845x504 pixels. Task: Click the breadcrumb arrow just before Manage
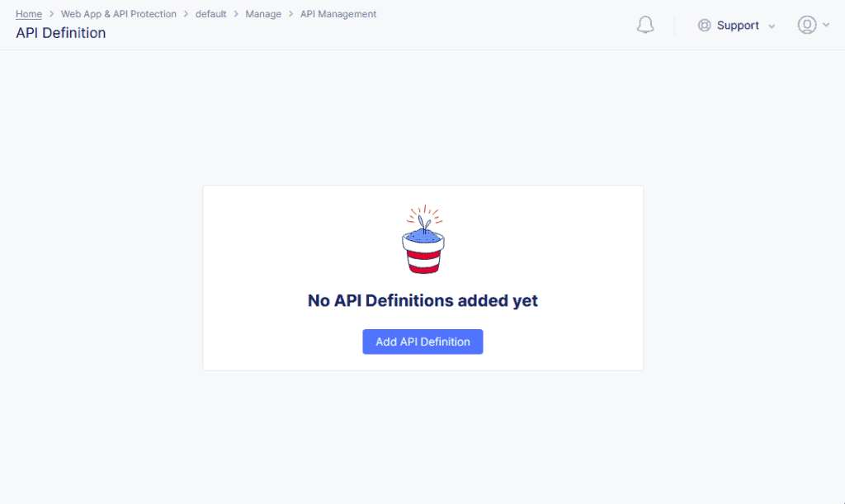coord(236,14)
